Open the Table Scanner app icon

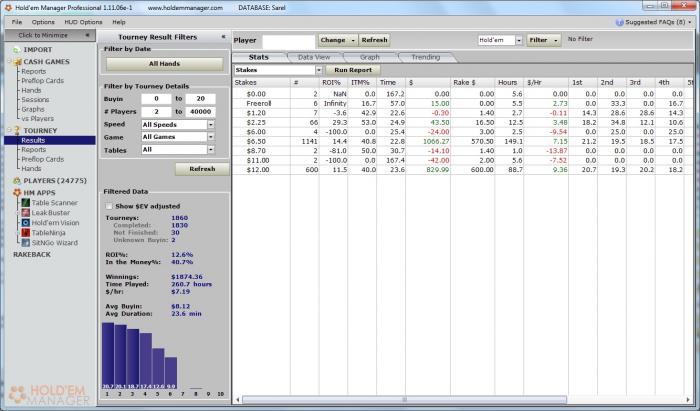click(24, 202)
